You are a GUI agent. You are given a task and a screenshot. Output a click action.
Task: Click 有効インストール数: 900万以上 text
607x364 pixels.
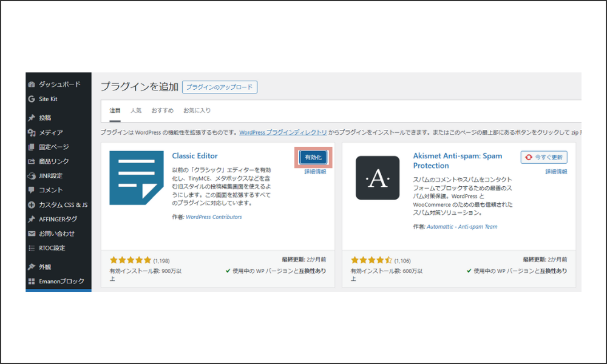(146, 275)
